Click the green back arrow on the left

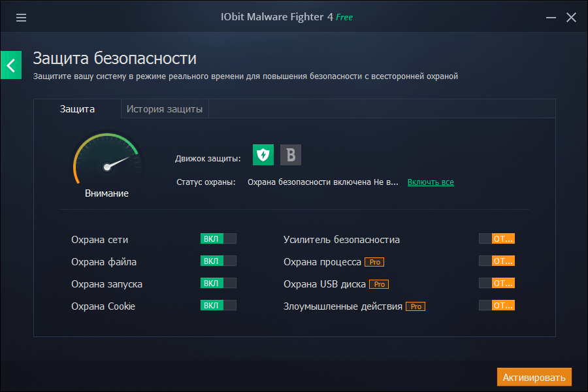[x=10, y=65]
